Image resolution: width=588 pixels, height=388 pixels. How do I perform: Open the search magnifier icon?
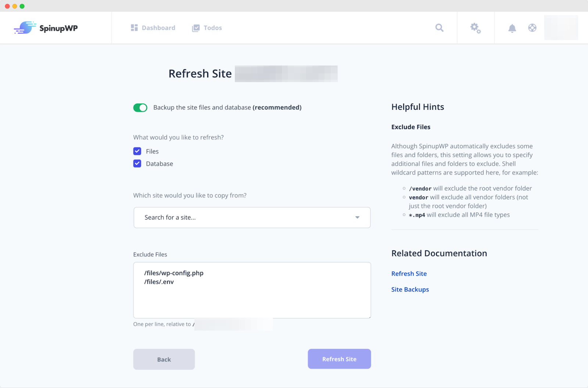(439, 28)
